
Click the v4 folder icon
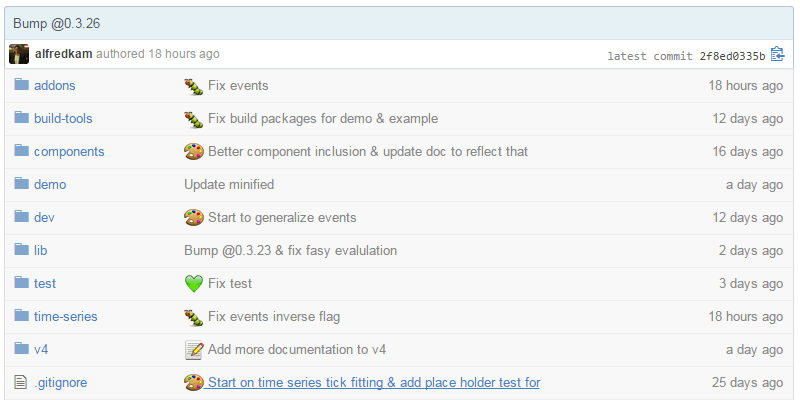[x=21, y=349]
